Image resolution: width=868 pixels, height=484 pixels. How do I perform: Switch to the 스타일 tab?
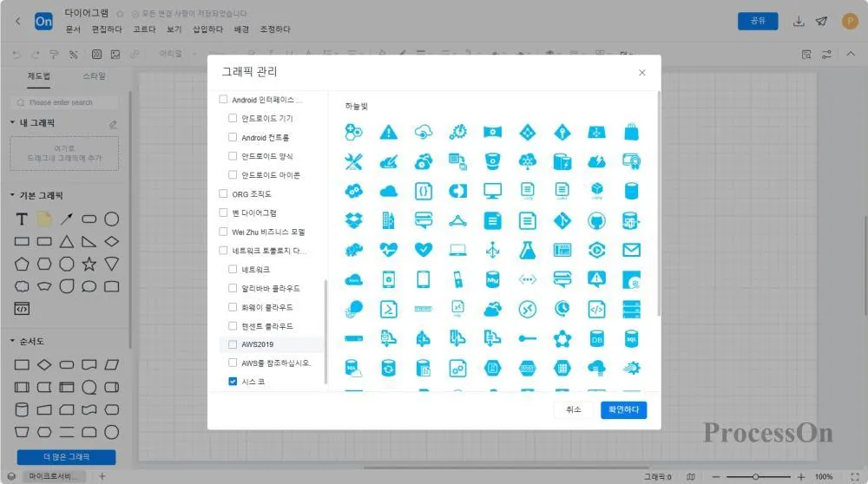94,76
